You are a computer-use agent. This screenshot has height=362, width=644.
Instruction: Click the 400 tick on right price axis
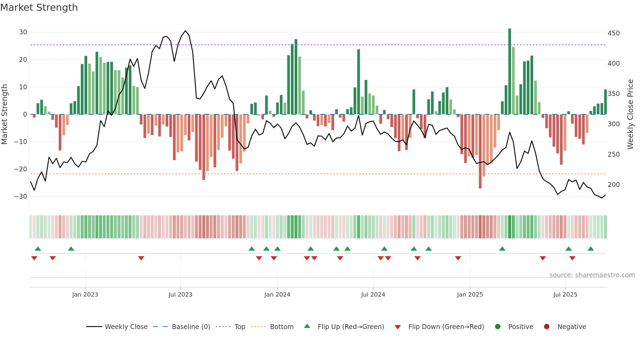[x=614, y=64]
